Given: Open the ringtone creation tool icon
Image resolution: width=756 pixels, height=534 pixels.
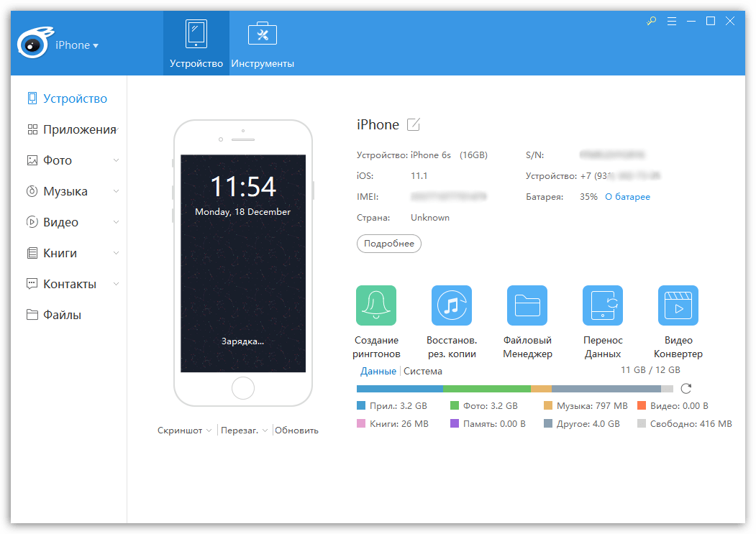Looking at the screenshot, I should (x=376, y=305).
